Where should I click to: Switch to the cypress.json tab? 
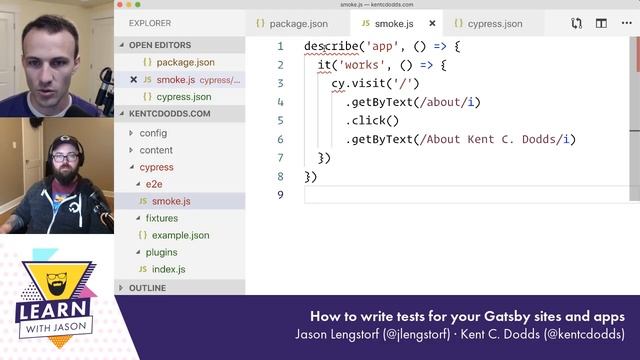point(494,24)
